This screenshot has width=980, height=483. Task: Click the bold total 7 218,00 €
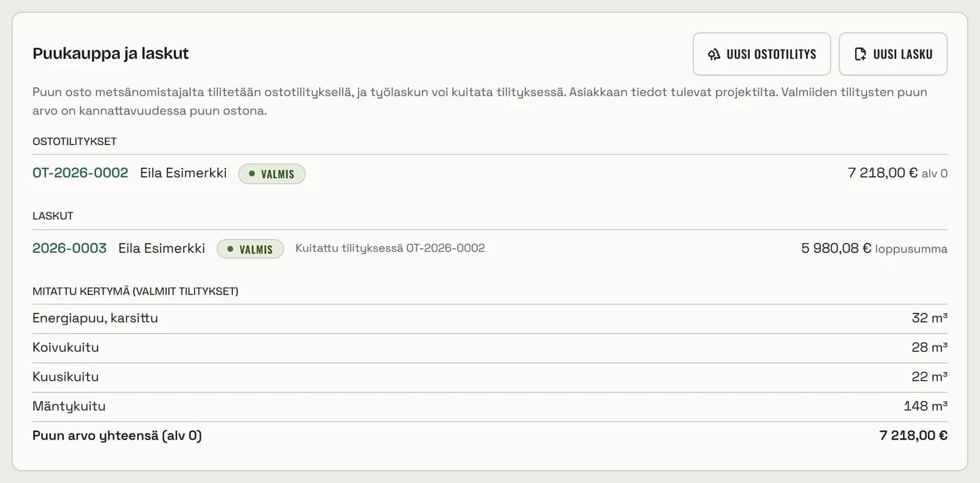[x=913, y=435]
